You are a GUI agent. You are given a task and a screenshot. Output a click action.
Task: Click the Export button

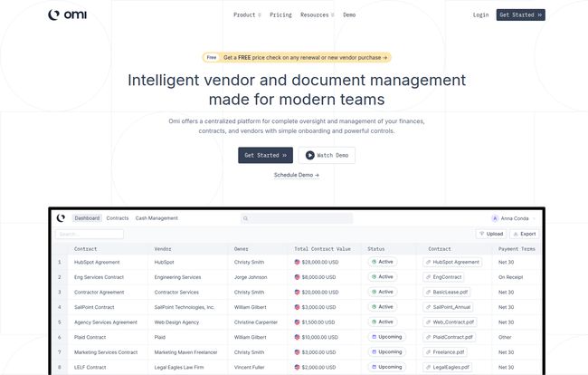point(525,234)
